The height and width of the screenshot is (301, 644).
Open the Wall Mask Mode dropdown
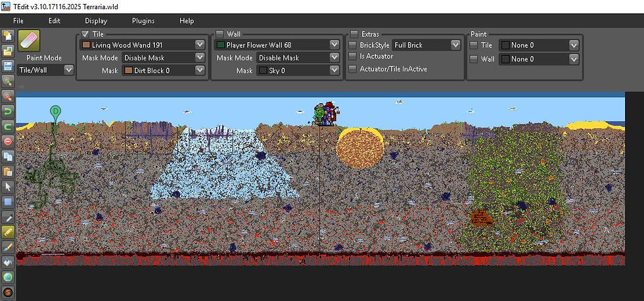(298, 58)
